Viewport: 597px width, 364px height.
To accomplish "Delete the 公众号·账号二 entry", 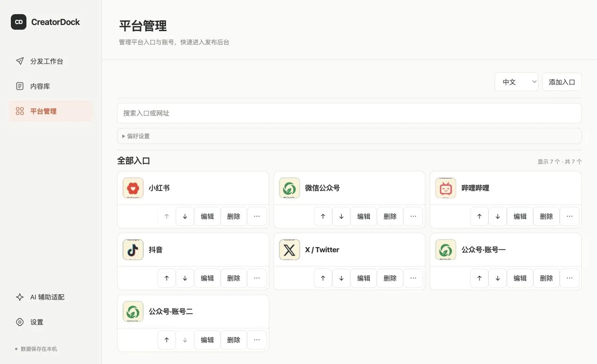I will click(x=234, y=340).
